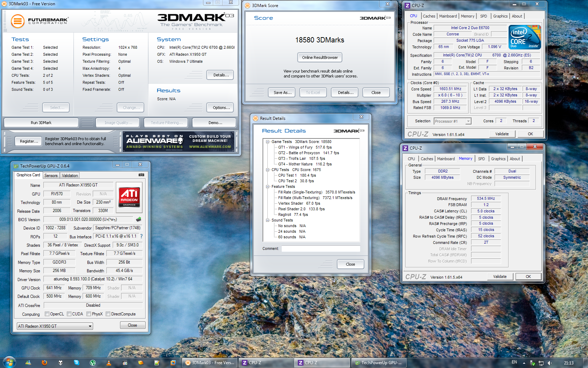Click the Run 3DMark button
The image size is (588, 368).
point(41,123)
